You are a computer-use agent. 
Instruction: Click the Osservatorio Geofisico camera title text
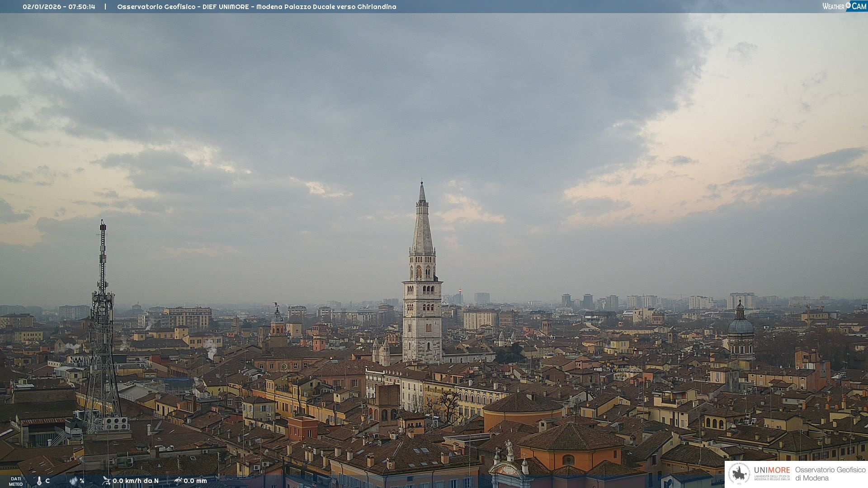pyautogui.click(x=256, y=7)
